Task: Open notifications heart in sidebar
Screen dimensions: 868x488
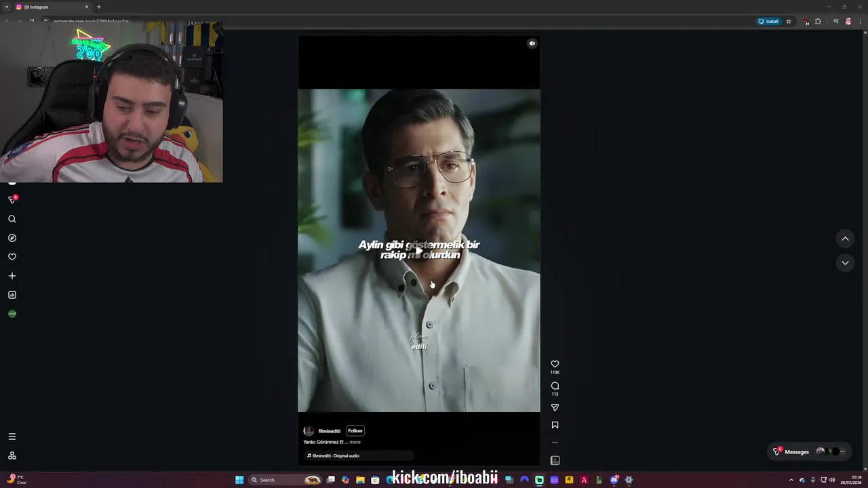Action: coord(12,257)
